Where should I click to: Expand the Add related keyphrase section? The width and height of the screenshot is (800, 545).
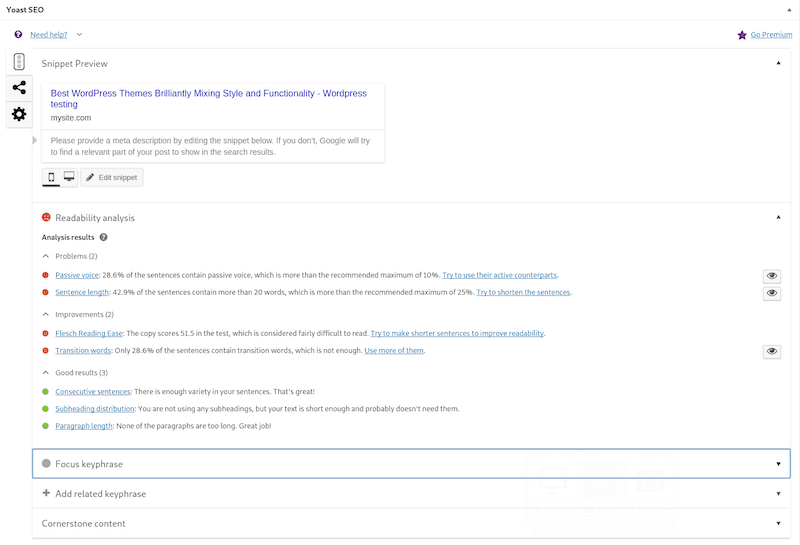(x=411, y=493)
